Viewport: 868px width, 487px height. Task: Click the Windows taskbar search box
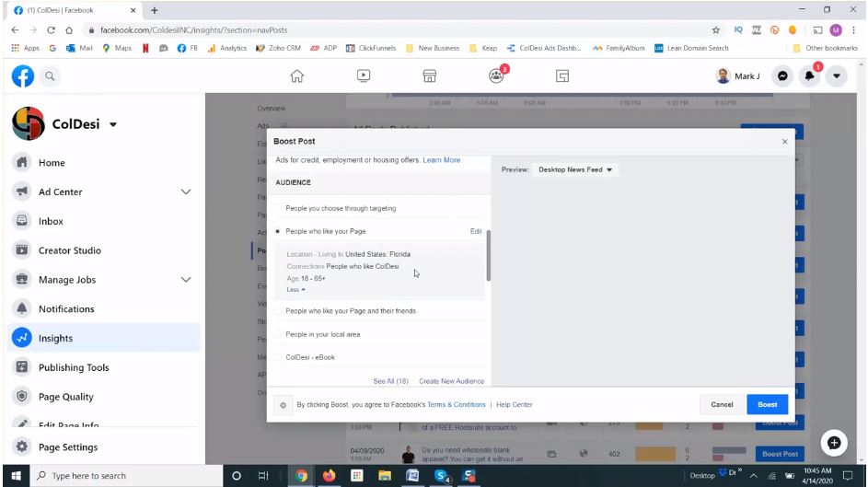127,475
